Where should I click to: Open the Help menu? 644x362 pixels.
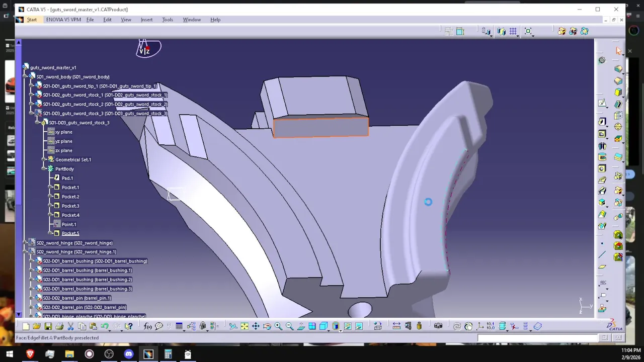(215, 20)
